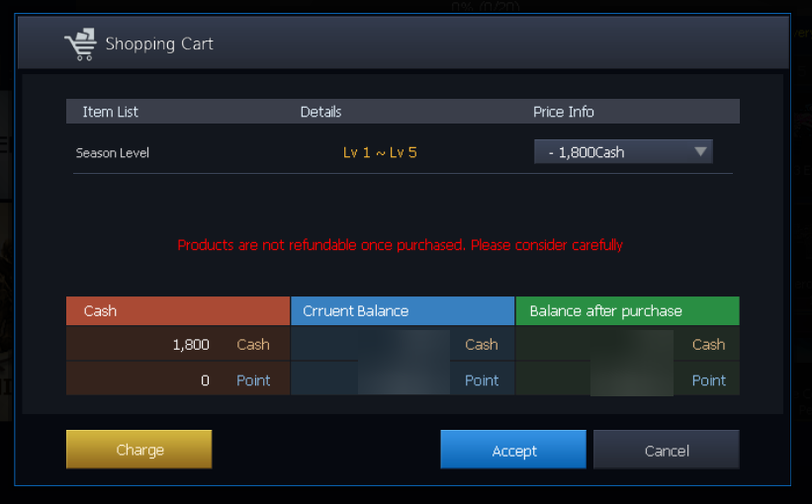Click the blue Current Balance header
The width and height of the screenshot is (812, 504).
[403, 311]
